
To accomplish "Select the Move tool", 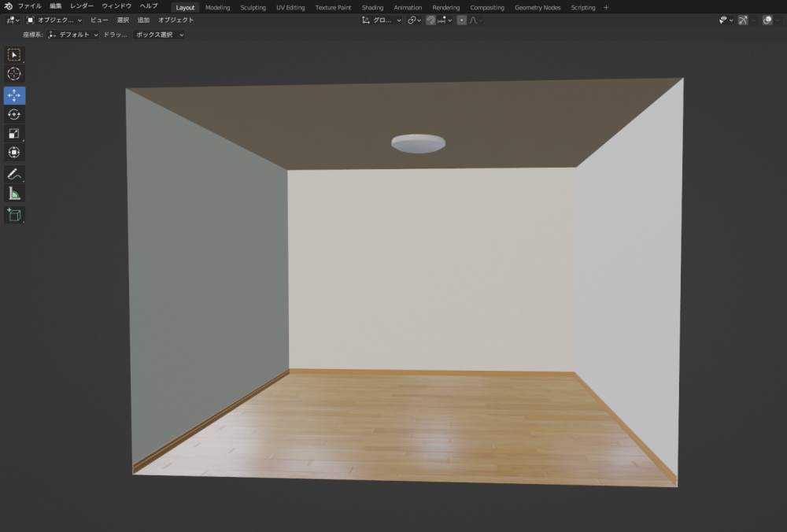I will pos(14,95).
